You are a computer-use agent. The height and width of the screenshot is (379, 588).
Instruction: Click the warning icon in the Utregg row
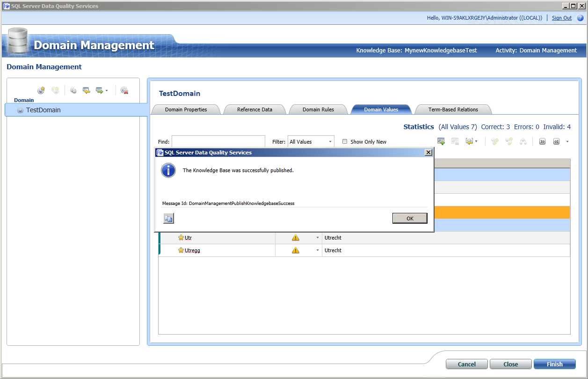(x=296, y=250)
